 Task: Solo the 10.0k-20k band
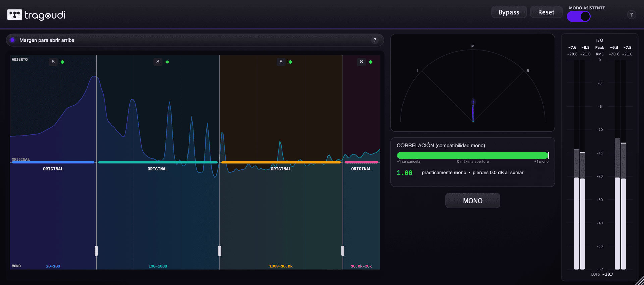(x=361, y=62)
